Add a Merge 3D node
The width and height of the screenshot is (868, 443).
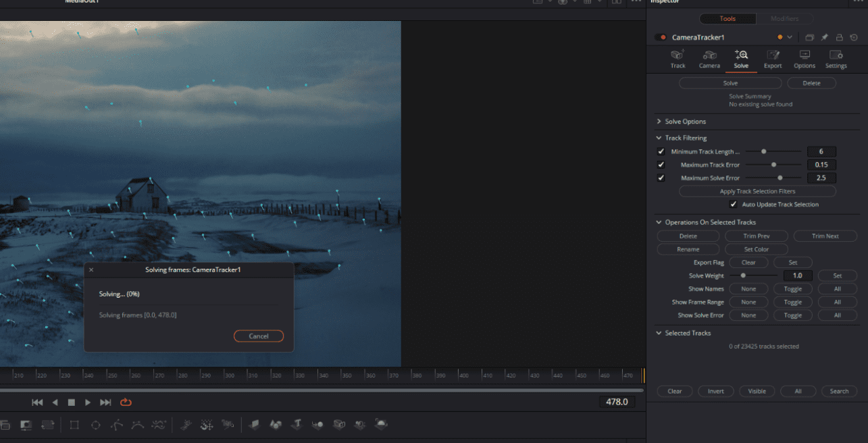(317, 425)
